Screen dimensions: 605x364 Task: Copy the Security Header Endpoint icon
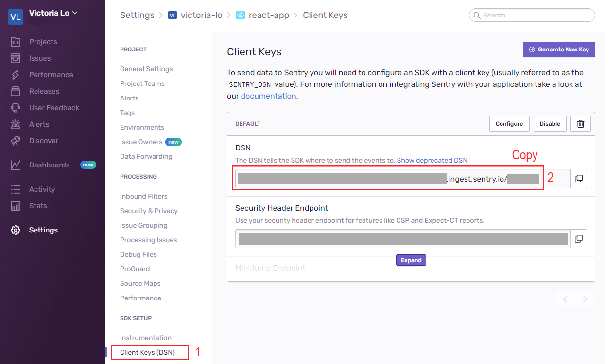[x=578, y=239]
